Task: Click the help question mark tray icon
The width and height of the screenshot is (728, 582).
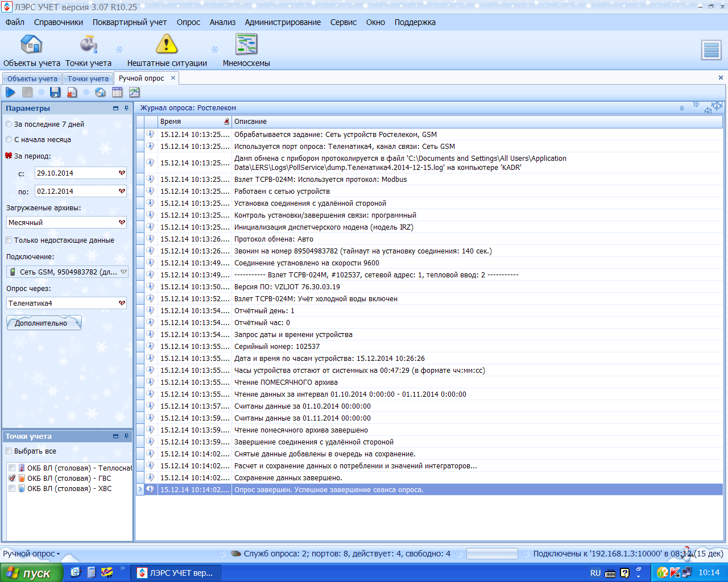Action: tap(624, 573)
